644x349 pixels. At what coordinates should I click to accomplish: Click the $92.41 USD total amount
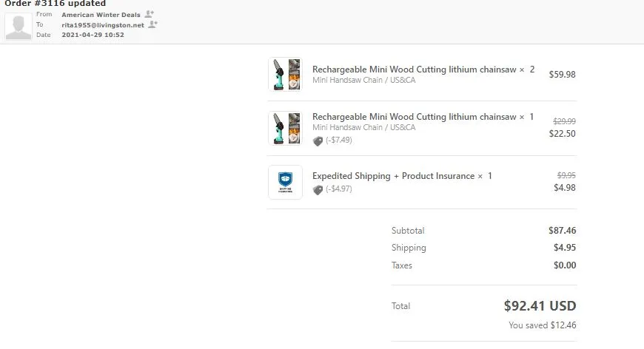[x=540, y=305]
